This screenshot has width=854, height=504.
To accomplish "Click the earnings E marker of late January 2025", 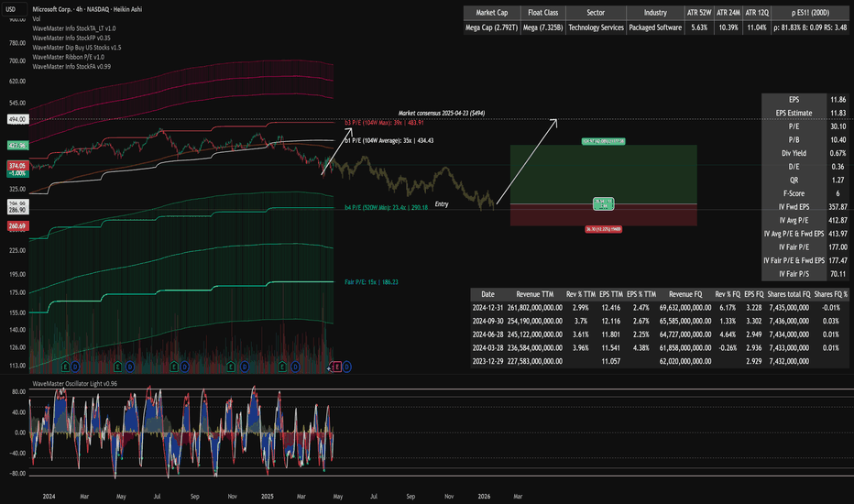I will [282, 367].
